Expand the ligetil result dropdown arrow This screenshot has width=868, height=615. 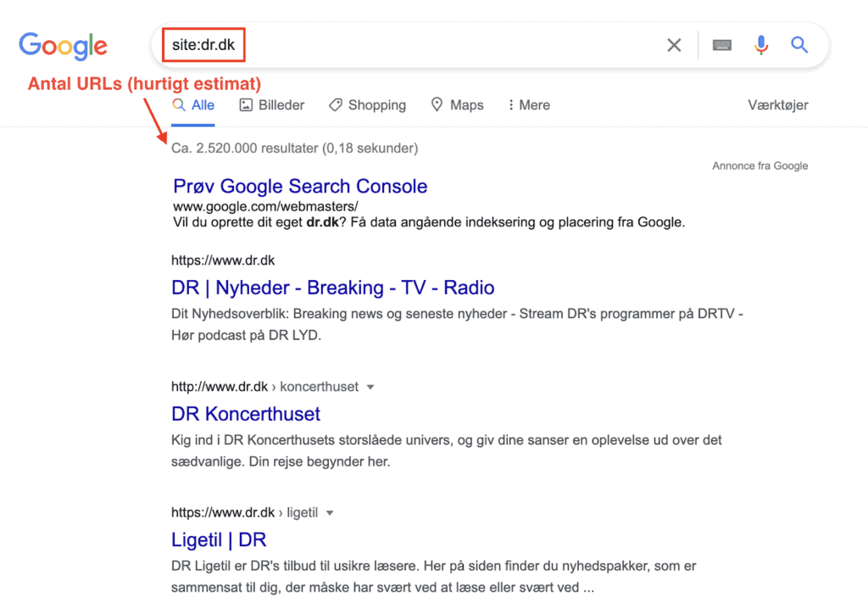(x=330, y=513)
